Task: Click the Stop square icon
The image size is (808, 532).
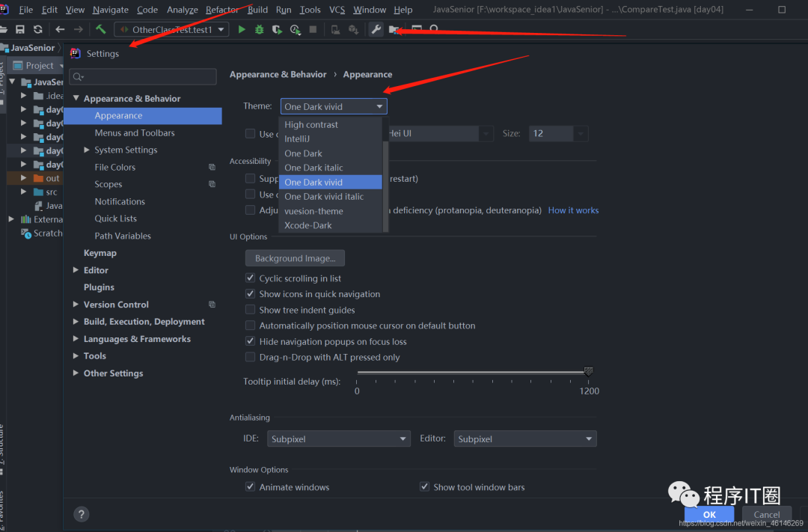Action: click(313, 29)
